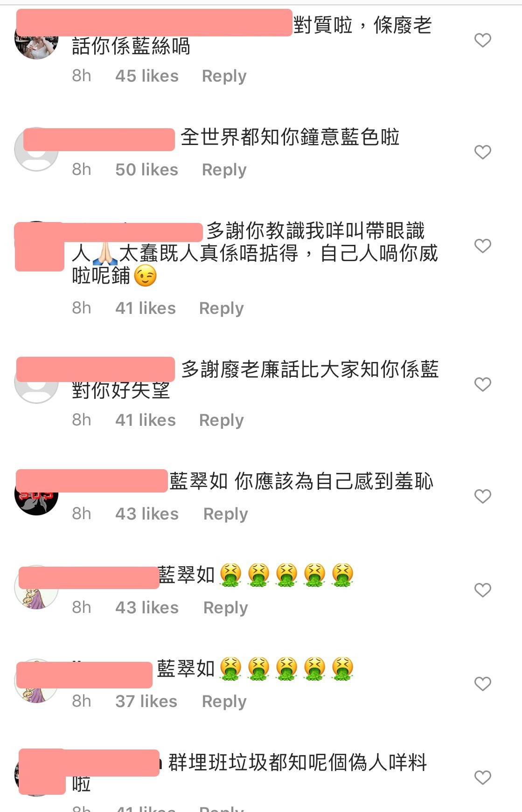Like the vomit-emoji comment with 37 likes
The height and width of the screenshot is (812, 522).
click(x=483, y=684)
